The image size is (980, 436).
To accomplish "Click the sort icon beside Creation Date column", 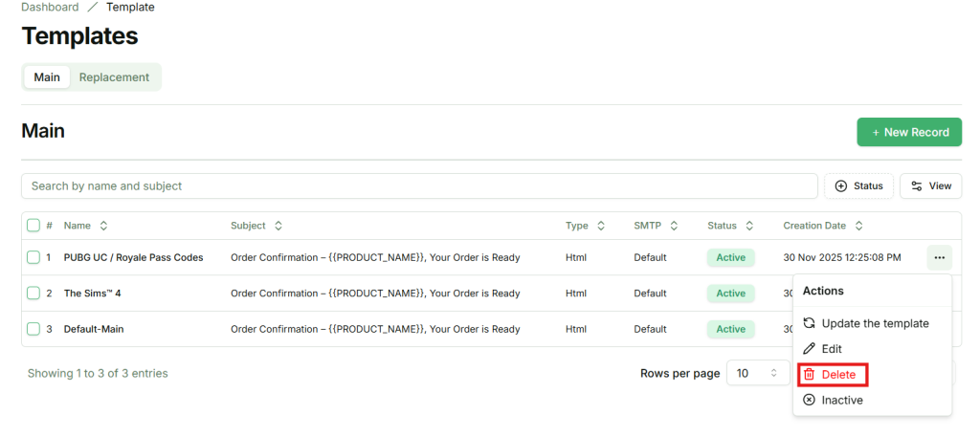I will pos(858,226).
